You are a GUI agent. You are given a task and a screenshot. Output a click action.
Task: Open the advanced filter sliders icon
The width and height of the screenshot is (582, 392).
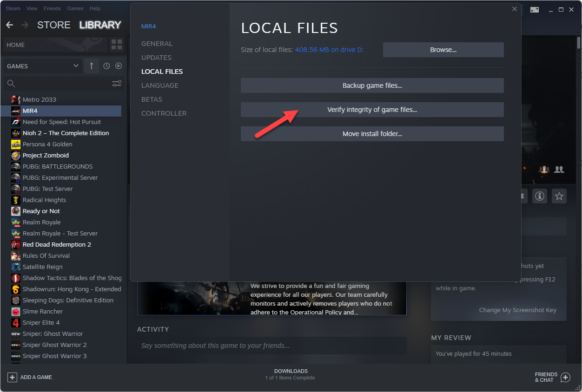117,84
